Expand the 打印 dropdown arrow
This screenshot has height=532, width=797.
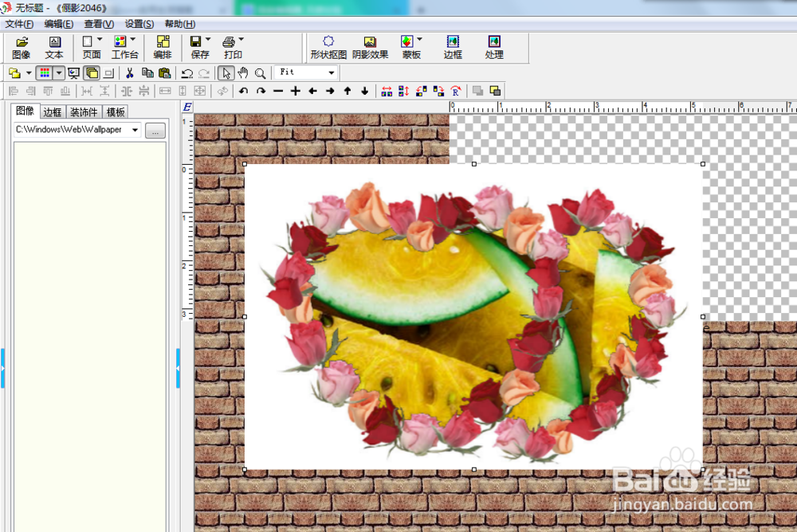coord(241,39)
